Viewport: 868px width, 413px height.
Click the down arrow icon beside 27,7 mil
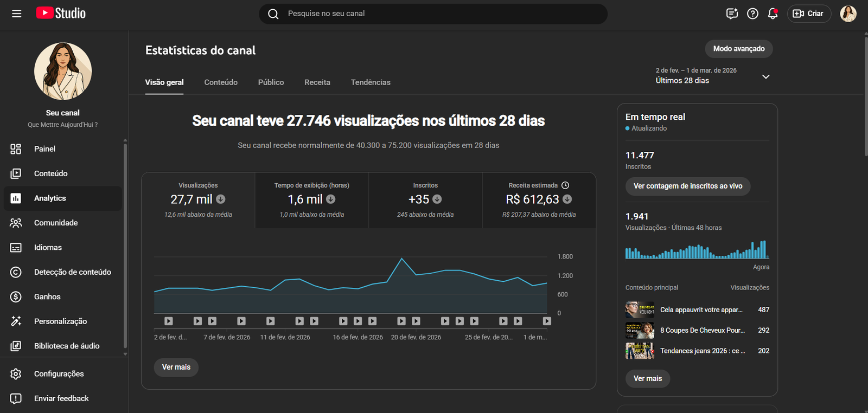click(221, 199)
